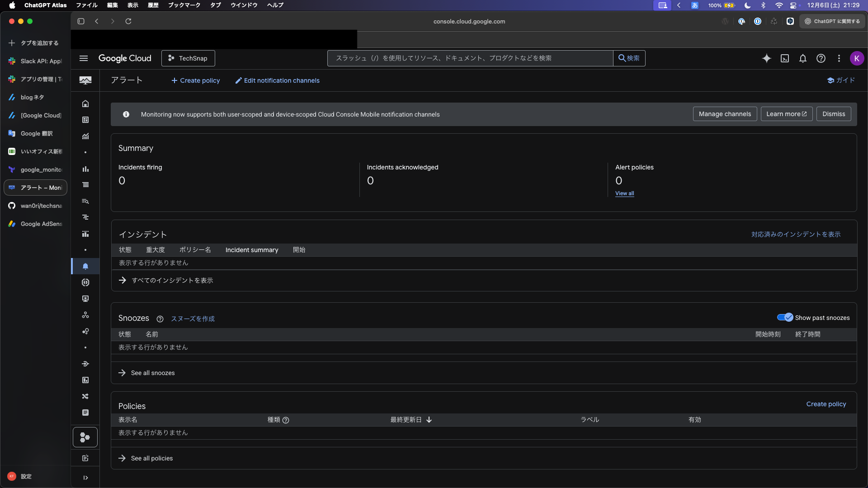This screenshot has width=868, height=488.
Task: Go to Monitoring overview home icon
Action: tap(85, 103)
